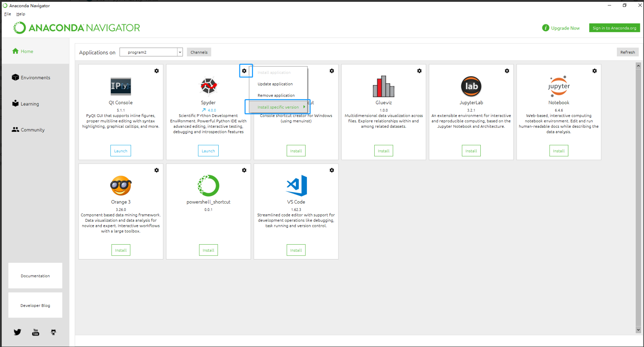
Task: Click the Spyder update arrow 4.0.0
Action: [209, 110]
